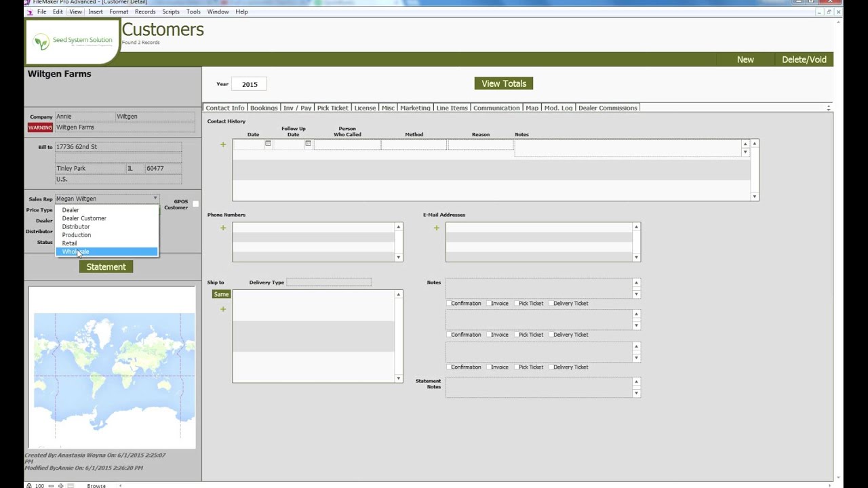Check Pick Ticket under the third Notes field
Image resolution: width=868 pixels, height=488 pixels.
[x=516, y=367]
